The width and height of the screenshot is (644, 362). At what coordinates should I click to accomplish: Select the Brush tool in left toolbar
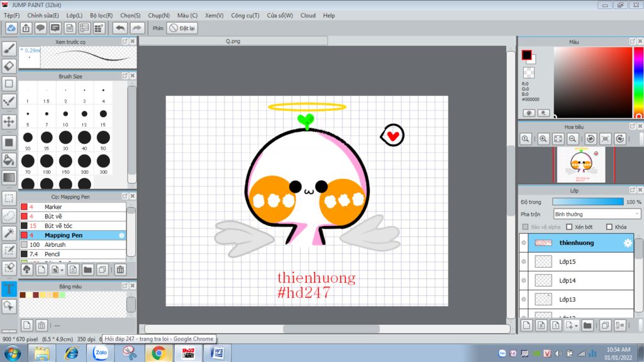pyautogui.click(x=9, y=48)
